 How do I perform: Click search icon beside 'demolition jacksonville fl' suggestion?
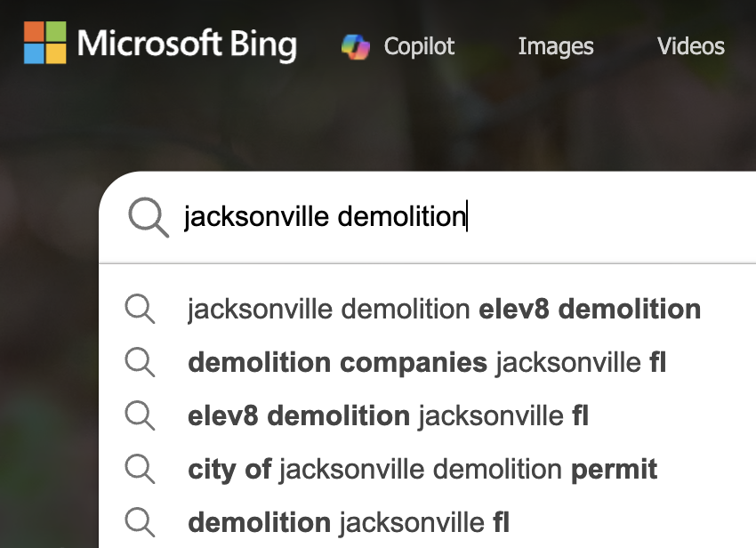[140, 522]
